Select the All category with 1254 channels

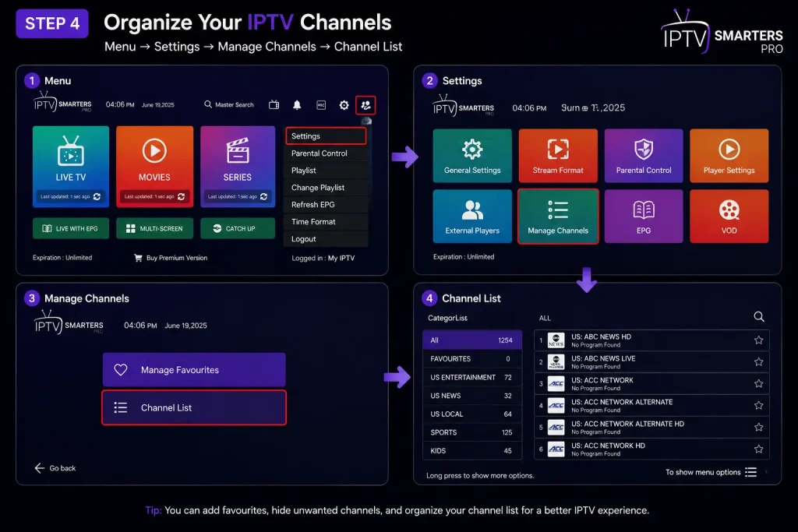pyautogui.click(x=472, y=340)
